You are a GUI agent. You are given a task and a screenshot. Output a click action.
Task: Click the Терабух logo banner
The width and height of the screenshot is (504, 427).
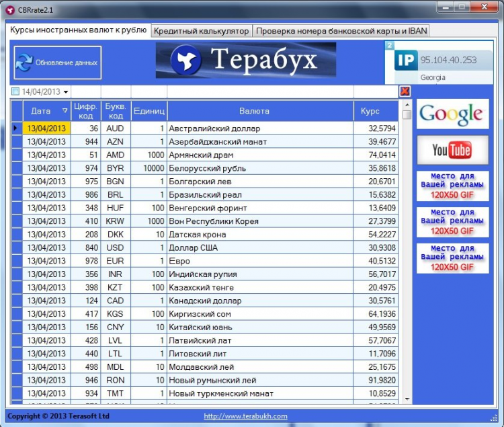(x=246, y=60)
